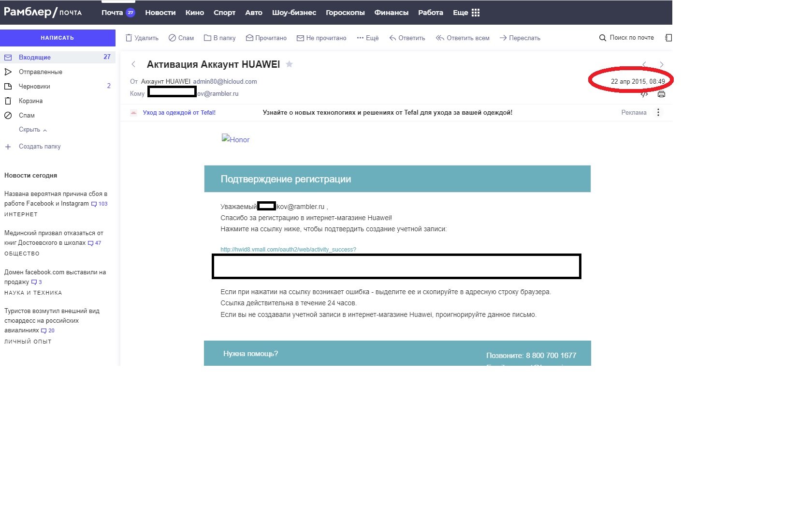The width and height of the screenshot is (812, 508).
Task: Mark the message as Не прочитано
Action: click(x=321, y=38)
